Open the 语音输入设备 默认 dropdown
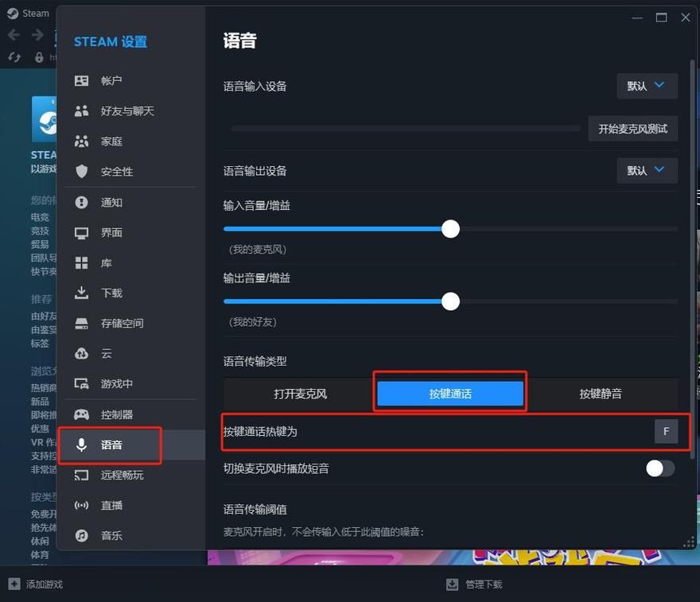This screenshot has height=602, width=700. point(647,86)
